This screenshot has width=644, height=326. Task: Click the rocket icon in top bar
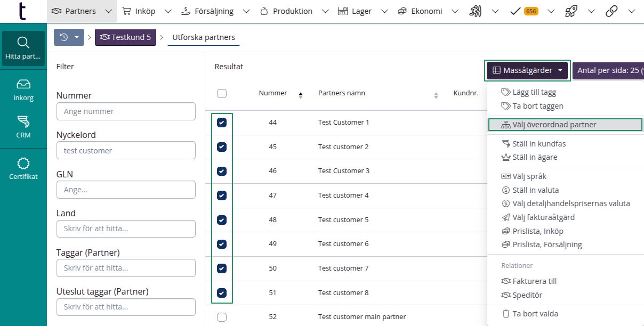570,11
